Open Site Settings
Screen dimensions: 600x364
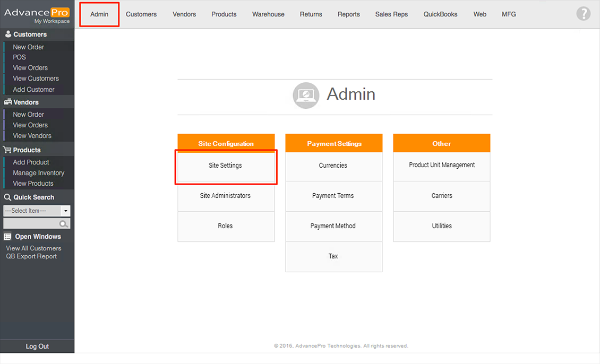[225, 166]
